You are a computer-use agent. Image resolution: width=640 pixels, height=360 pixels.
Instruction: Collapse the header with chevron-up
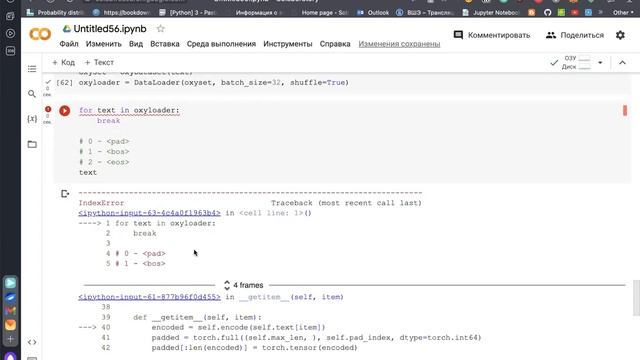(x=622, y=62)
